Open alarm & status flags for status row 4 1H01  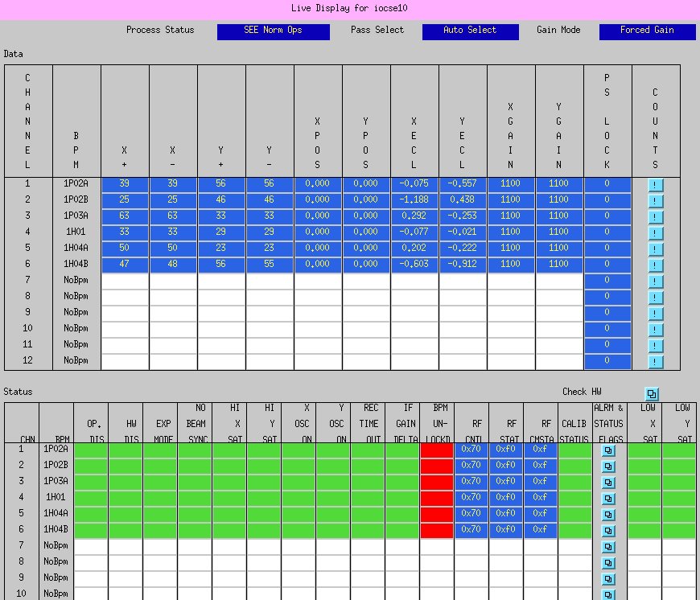point(608,499)
